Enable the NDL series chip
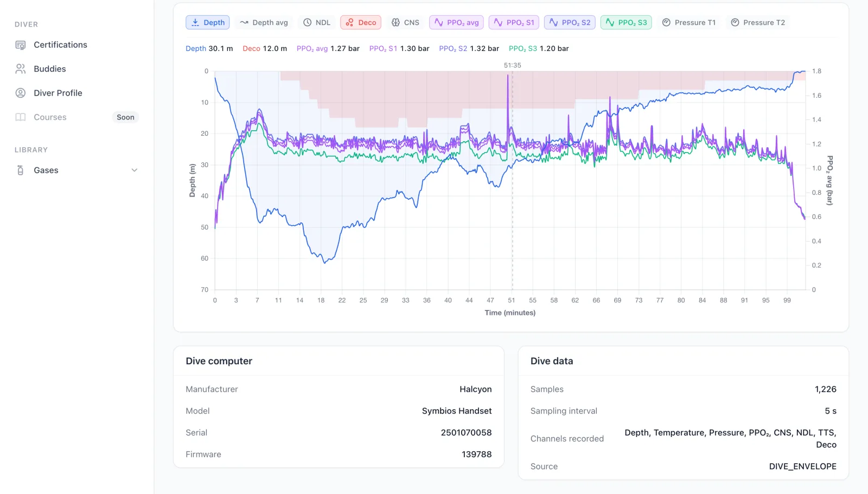Viewport: 868px width, 494px height. click(317, 22)
